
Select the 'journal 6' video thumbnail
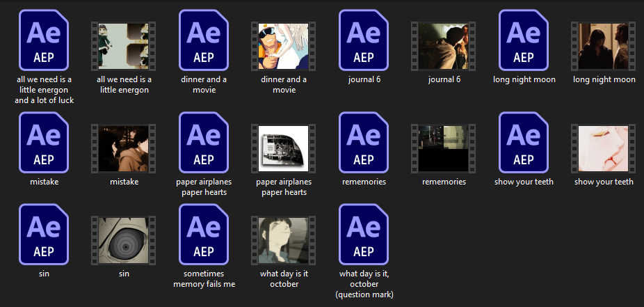coord(444,46)
